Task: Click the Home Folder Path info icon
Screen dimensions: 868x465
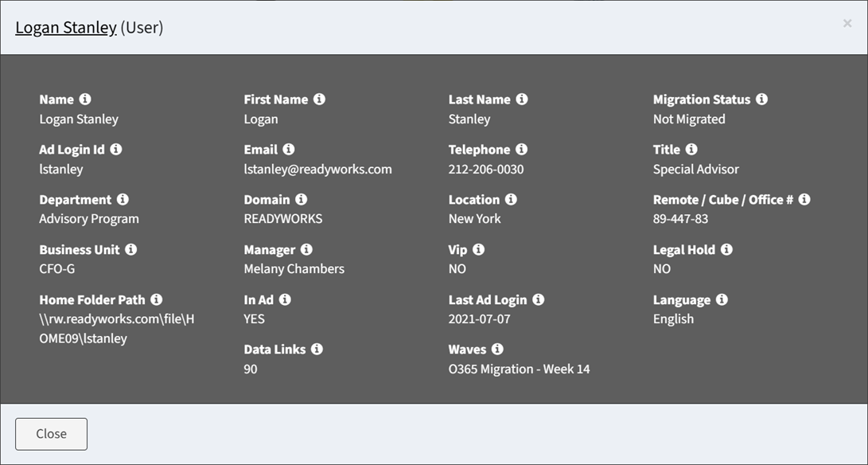Action: tap(156, 299)
